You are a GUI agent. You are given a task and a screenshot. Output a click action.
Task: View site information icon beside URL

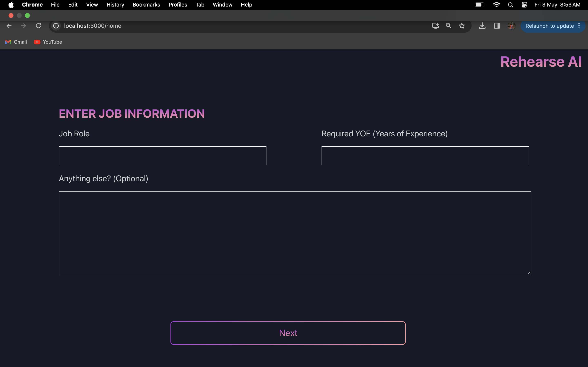(x=56, y=26)
